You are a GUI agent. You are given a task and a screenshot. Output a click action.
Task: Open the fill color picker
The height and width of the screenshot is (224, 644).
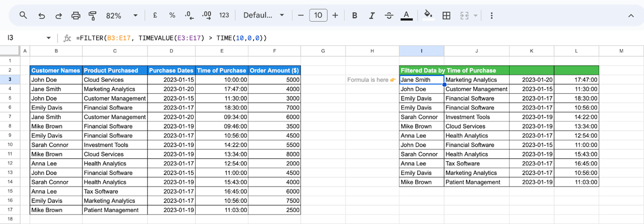pos(428,16)
